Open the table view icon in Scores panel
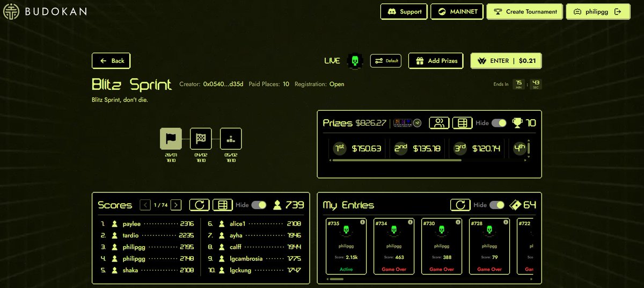The image size is (644, 288). click(223, 205)
